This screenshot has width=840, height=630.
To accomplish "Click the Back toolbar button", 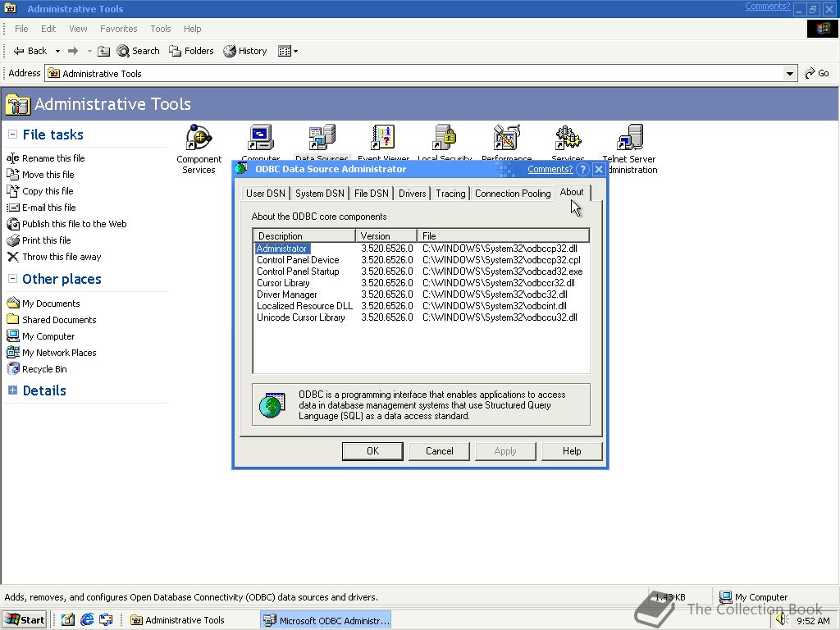I will [x=30, y=51].
